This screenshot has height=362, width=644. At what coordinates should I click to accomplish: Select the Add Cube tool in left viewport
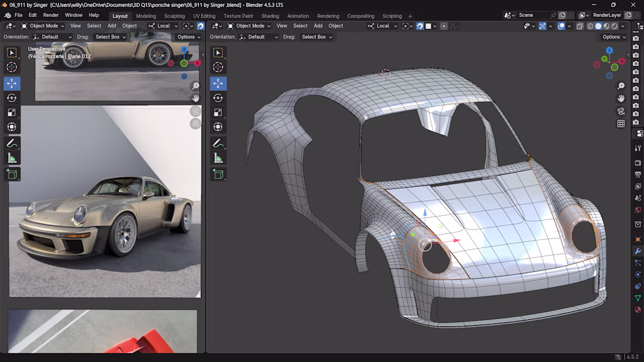pyautogui.click(x=12, y=174)
